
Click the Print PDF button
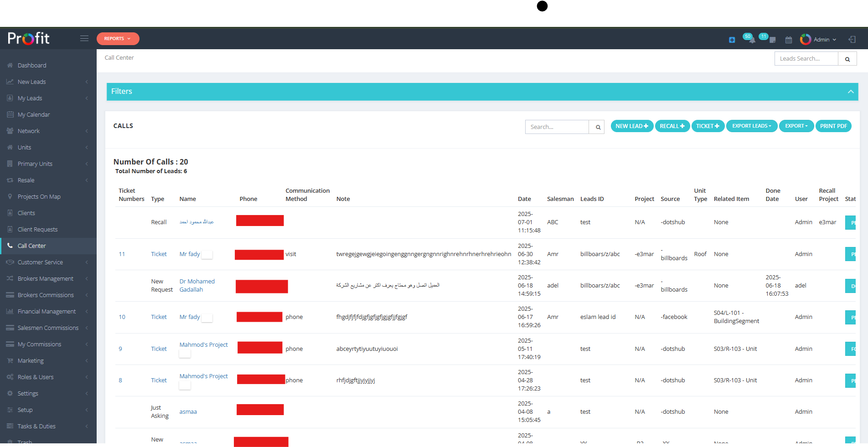pos(833,126)
